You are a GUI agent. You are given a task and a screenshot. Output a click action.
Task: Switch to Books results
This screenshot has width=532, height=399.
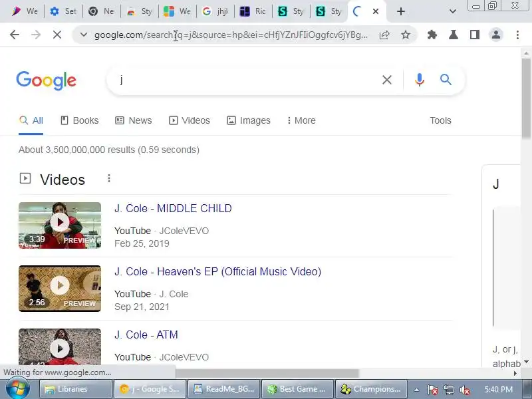coord(79,120)
